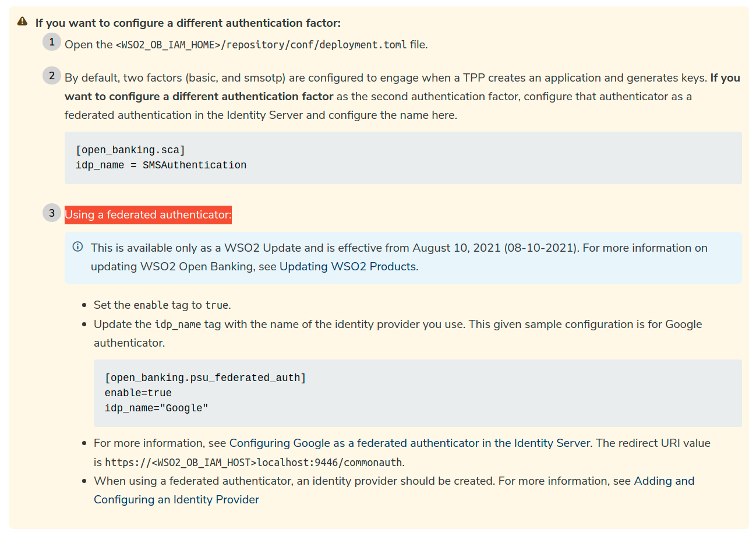
Task: Click the info icon in the blue note
Action: coord(77,246)
